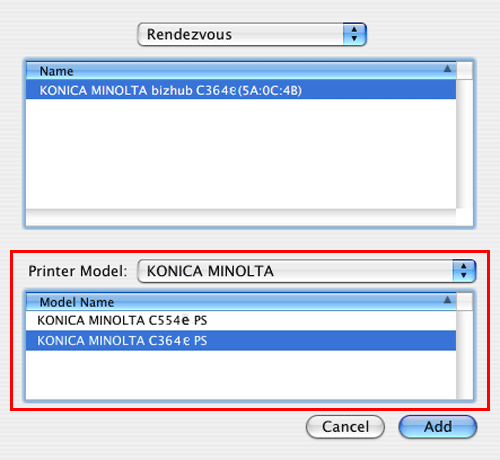
Task: Click the sort triangle in the Name column
Action: point(447,69)
